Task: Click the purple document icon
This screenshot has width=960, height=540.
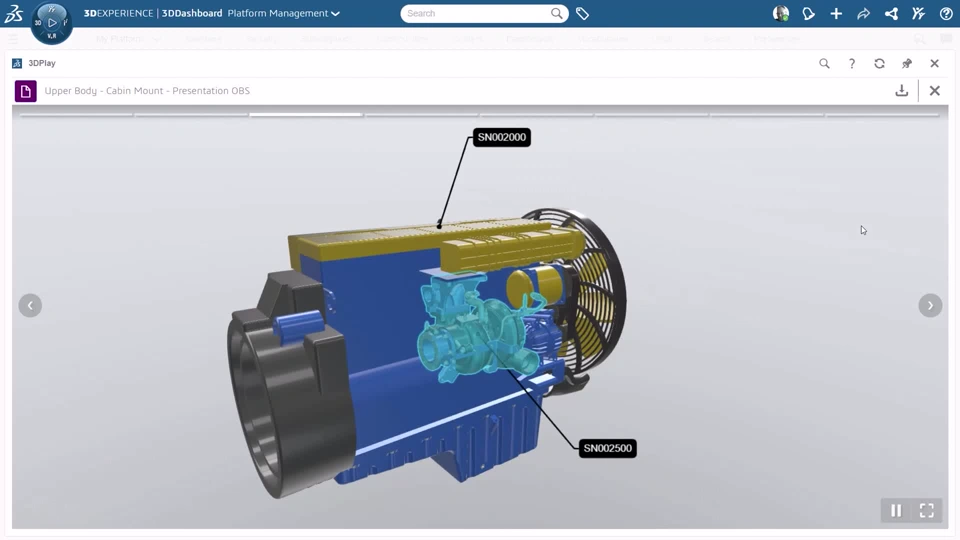Action: coord(26,91)
